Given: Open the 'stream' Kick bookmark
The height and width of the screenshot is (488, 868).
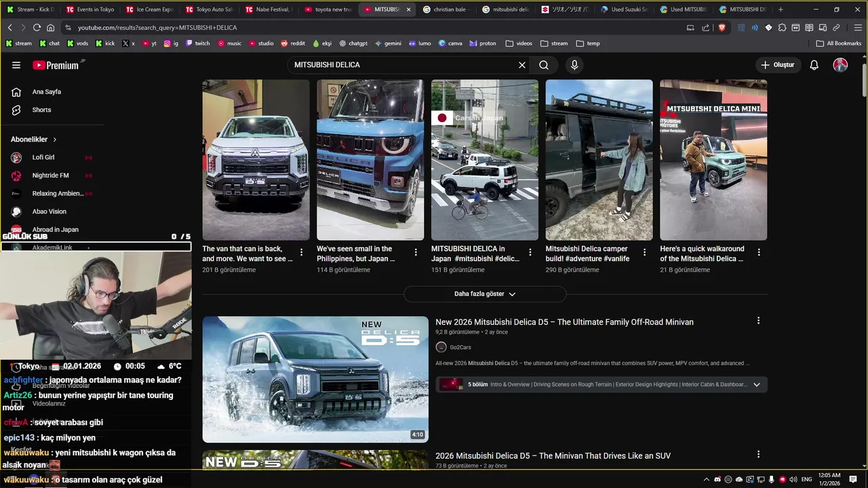Looking at the screenshot, I should pos(19,43).
